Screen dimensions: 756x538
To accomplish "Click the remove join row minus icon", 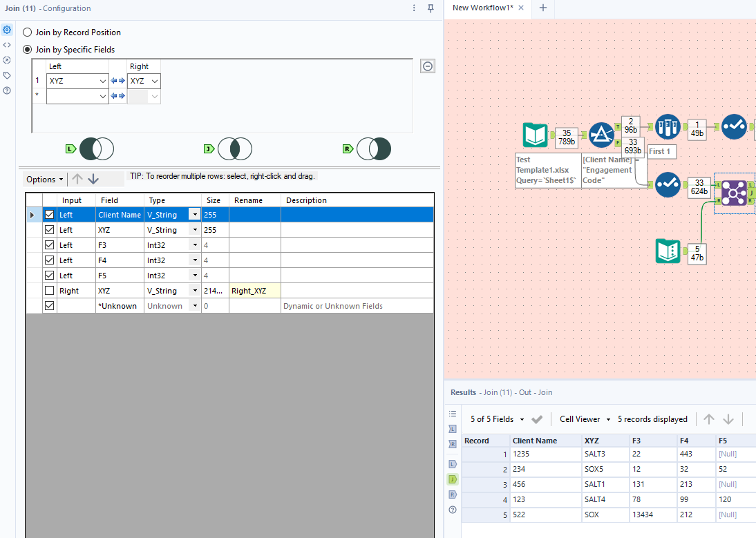I will [428, 66].
